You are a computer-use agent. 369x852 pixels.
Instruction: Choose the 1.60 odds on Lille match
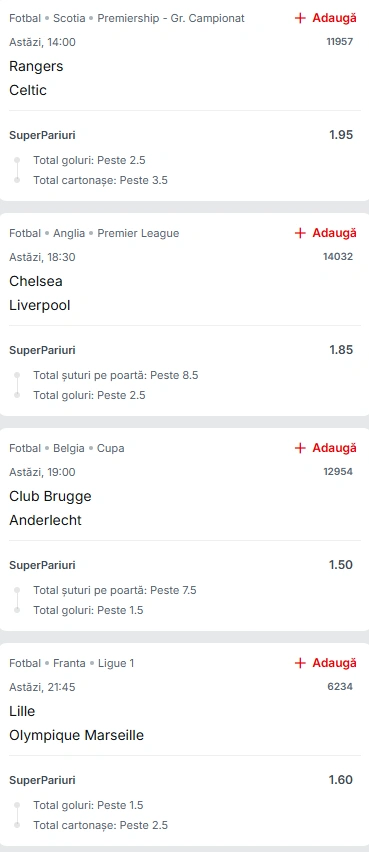(x=341, y=780)
